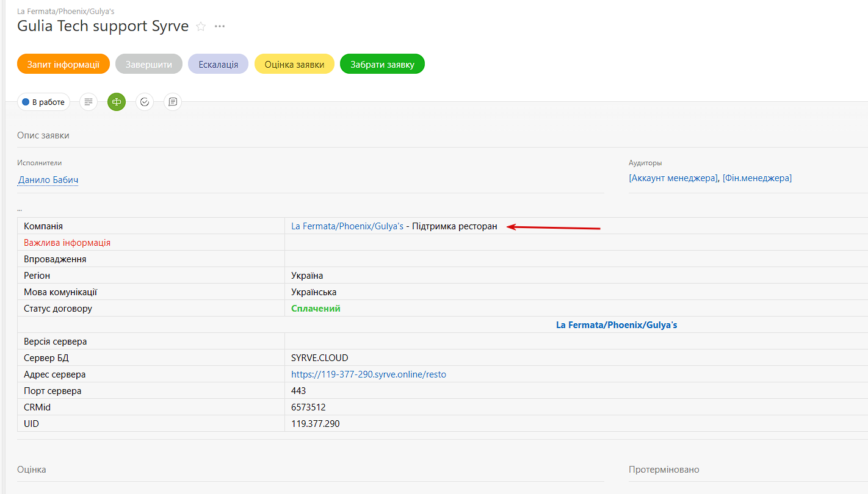Screen dimensions: 868x494
Task: Click the 'Запит інформації' orange button
Action: 63,64
